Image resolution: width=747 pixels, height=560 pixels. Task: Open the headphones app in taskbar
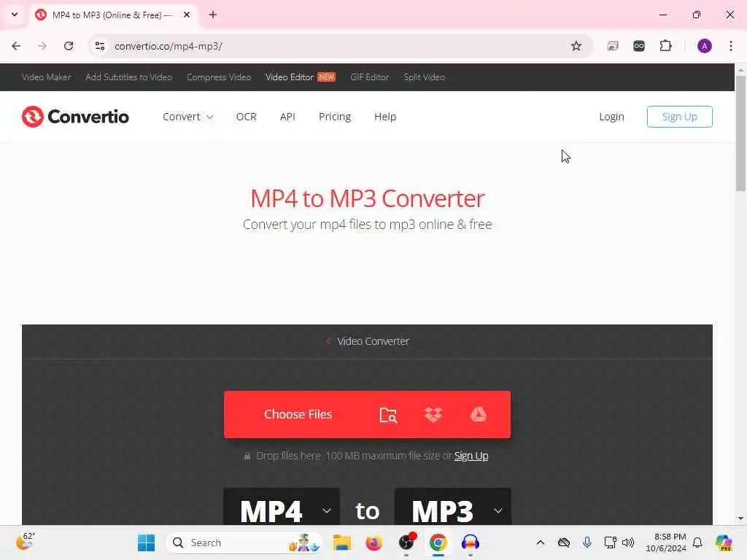[x=471, y=542]
